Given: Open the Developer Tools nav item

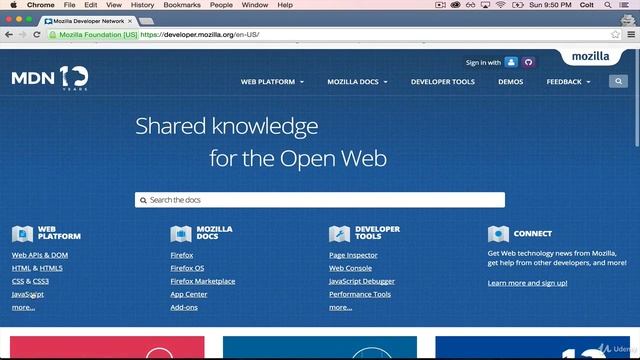Looking at the screenshot, I should click(x=442, y=82).
